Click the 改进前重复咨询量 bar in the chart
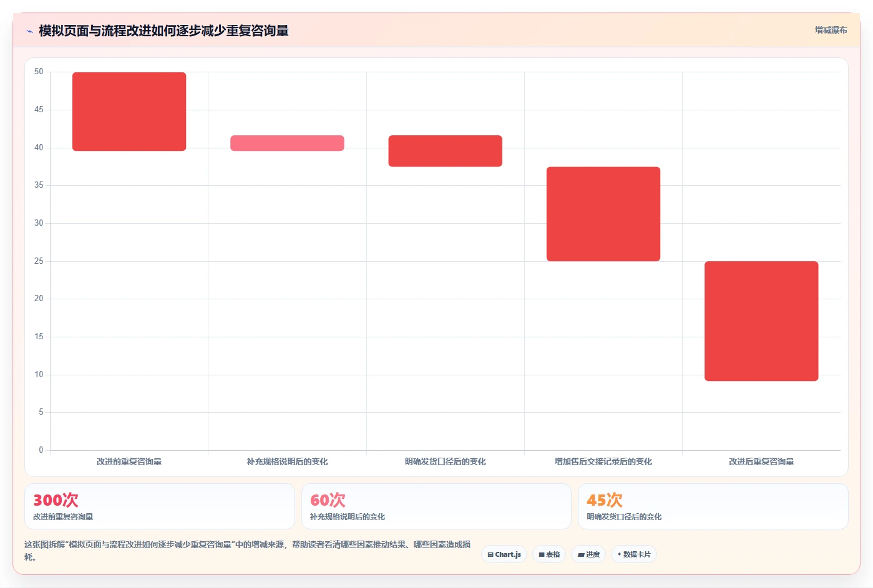Viewport: 873px width, 588px height. (x=129, y=112)
